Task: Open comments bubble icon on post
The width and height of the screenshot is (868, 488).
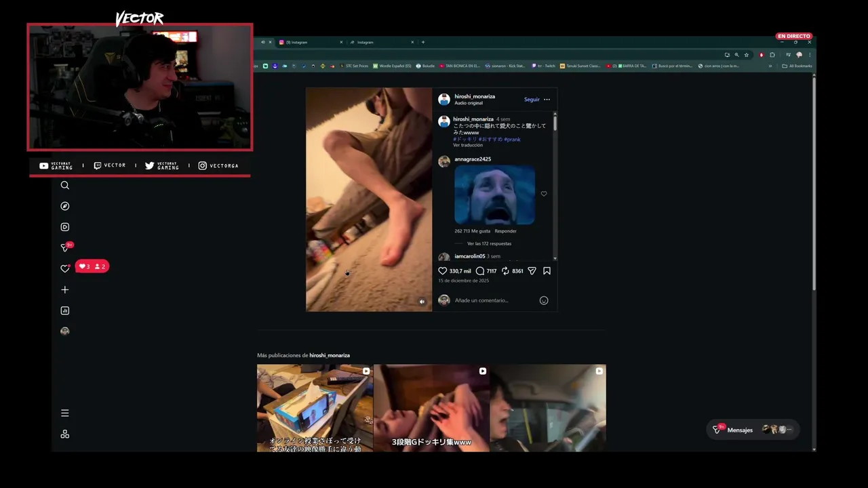Action: [480, 270]
